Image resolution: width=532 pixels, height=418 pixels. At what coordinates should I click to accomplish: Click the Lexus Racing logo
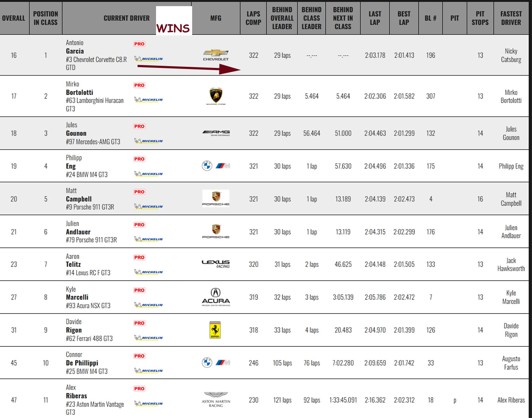(x=216, y=264)
